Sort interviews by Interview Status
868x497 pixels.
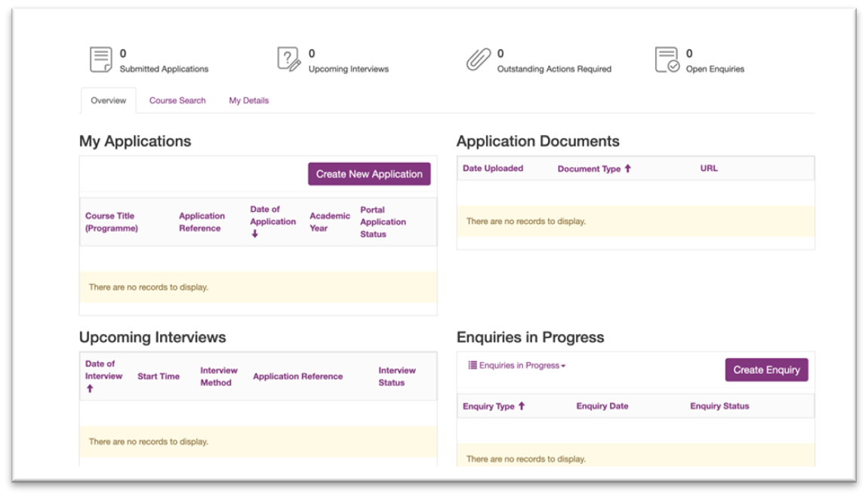pyautogui.click(x=397, y=376)
